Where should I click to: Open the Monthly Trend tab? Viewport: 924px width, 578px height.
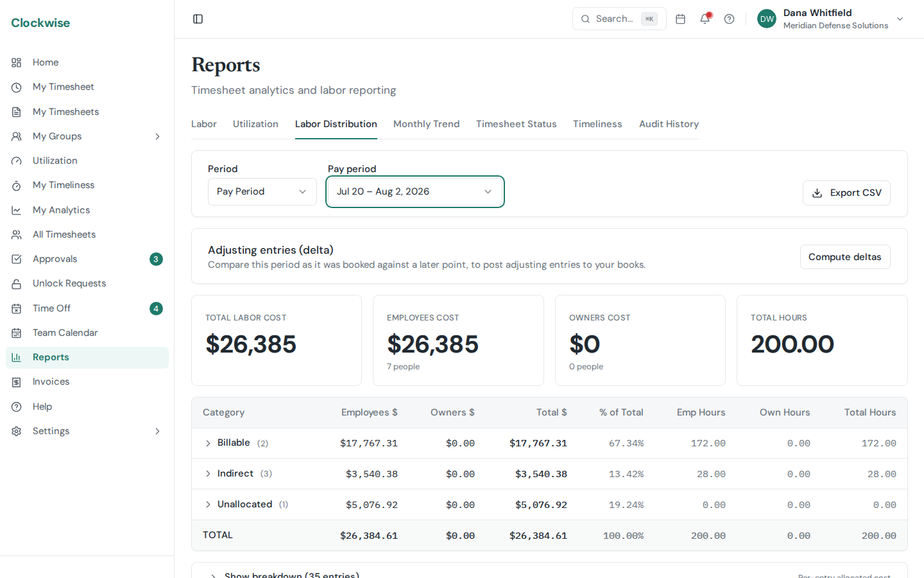coord(427,124)
